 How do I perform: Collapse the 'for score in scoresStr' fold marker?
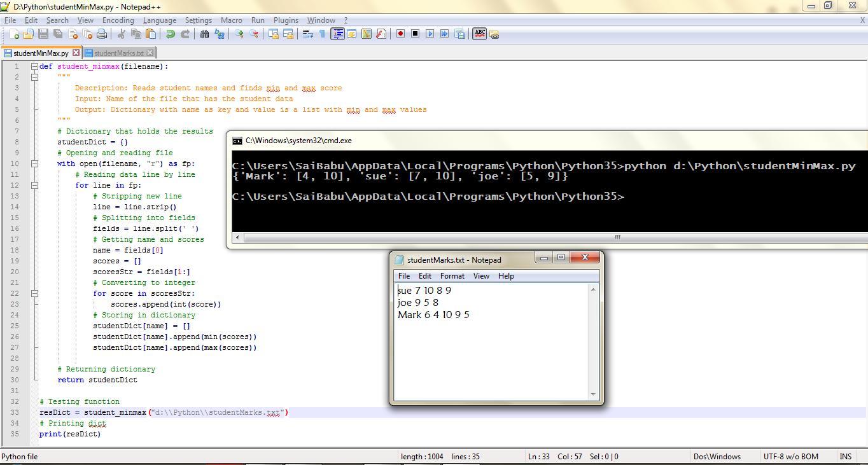click(x=35, y=293)
